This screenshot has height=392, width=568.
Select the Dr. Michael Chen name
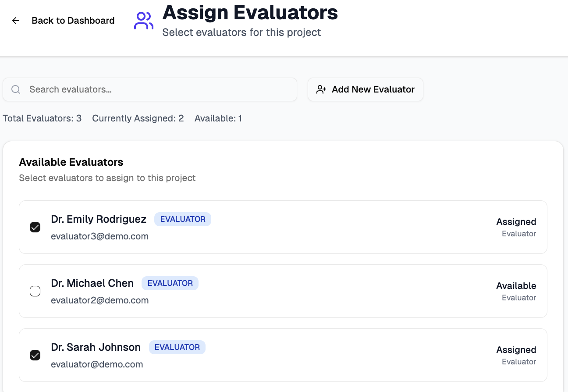coord(92,283)
